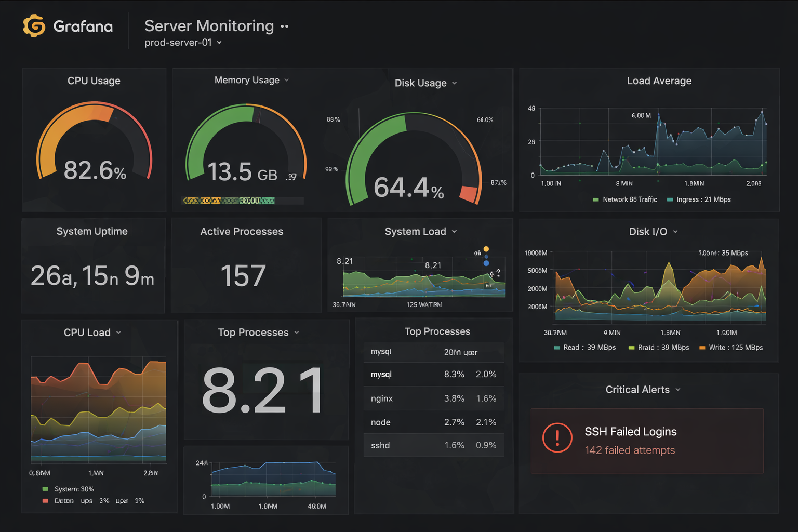Open the Disk Usage panel menu
This screenshot has width=798, height=532.
pos(455,83)
